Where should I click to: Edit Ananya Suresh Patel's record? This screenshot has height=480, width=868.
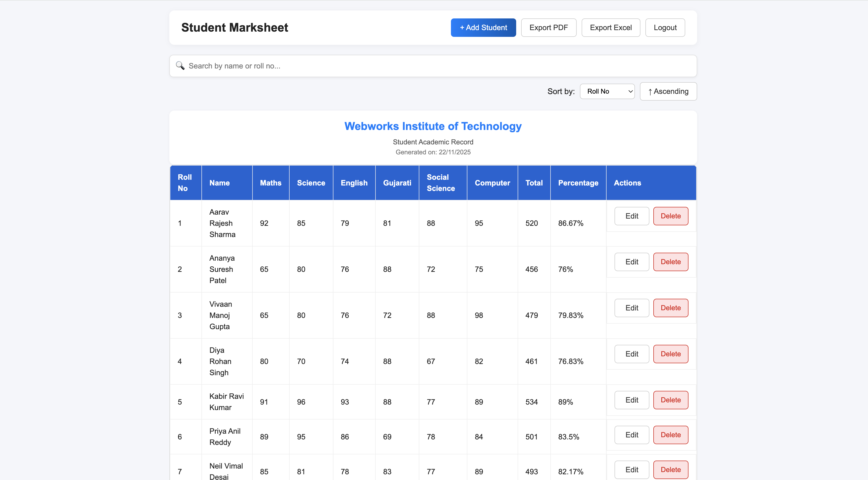(x=631, y=262)
